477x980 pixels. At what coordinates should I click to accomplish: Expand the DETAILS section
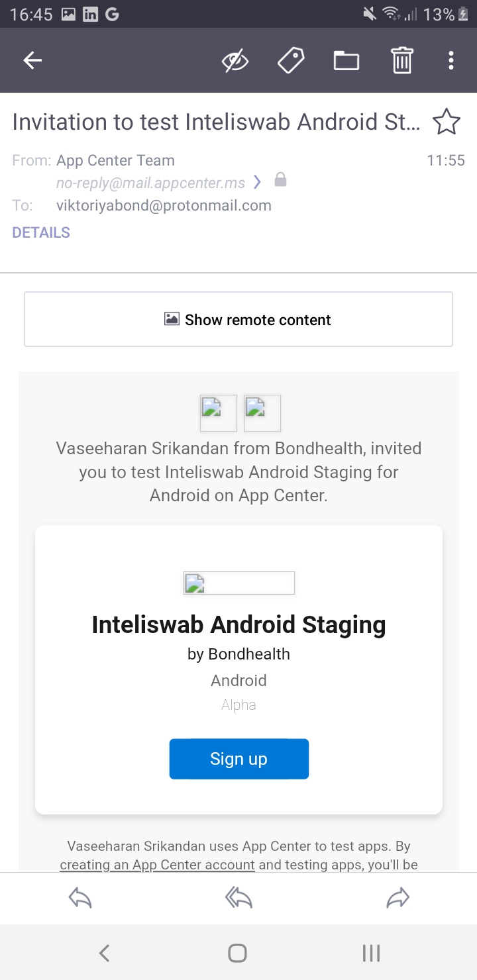(x=41, y=232)
